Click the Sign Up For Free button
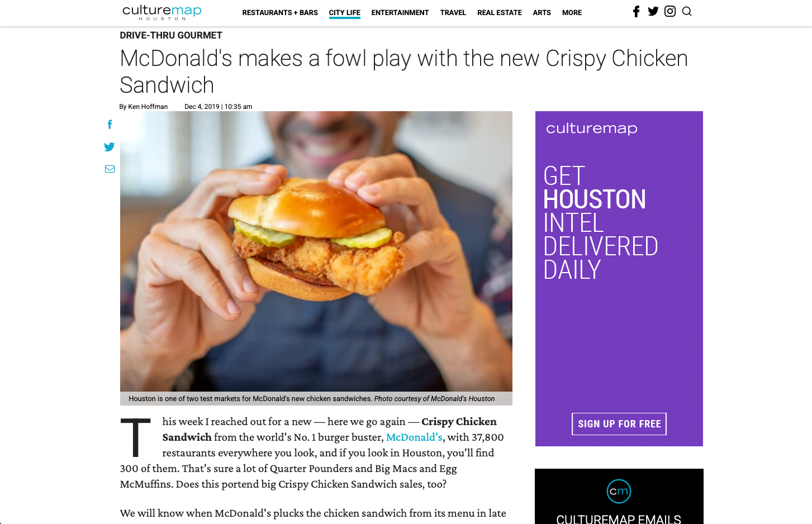This screenshot has width=812, height=524. tap(619, 424)
